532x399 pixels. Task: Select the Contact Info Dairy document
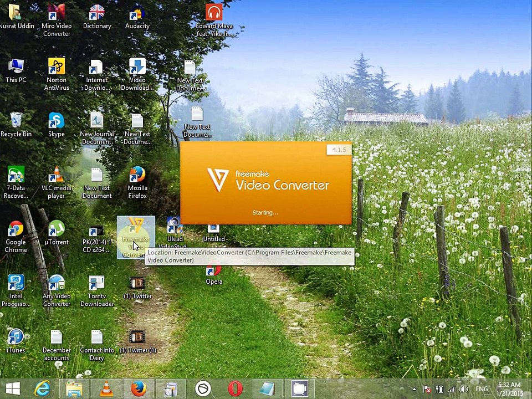(x=96, y=345)
